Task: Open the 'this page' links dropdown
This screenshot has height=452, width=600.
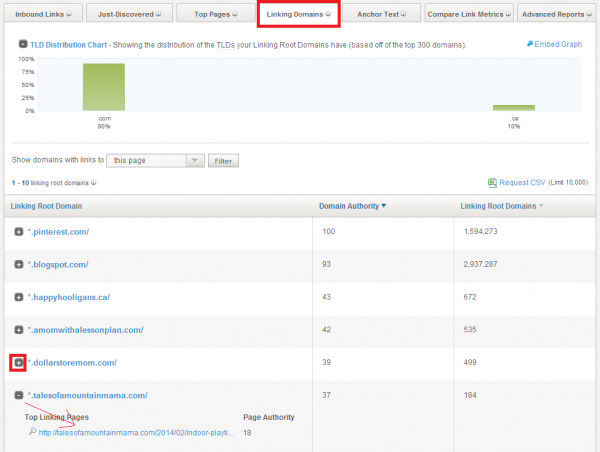Action: coord(155,160)
